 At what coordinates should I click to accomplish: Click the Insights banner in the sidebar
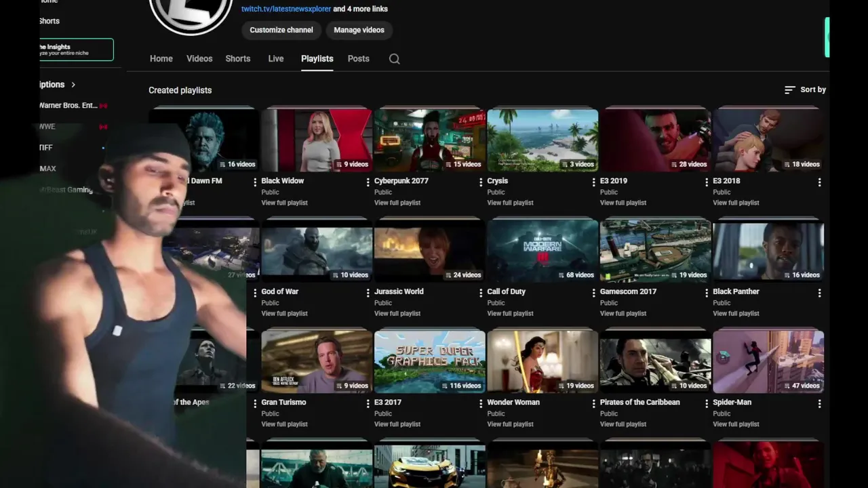76,49
